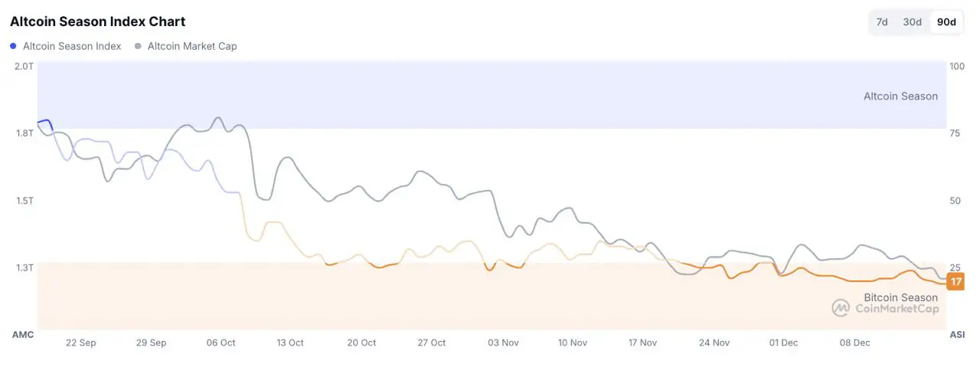
Task: Select the 30d time range tab
Action: (x=912, y=22)
